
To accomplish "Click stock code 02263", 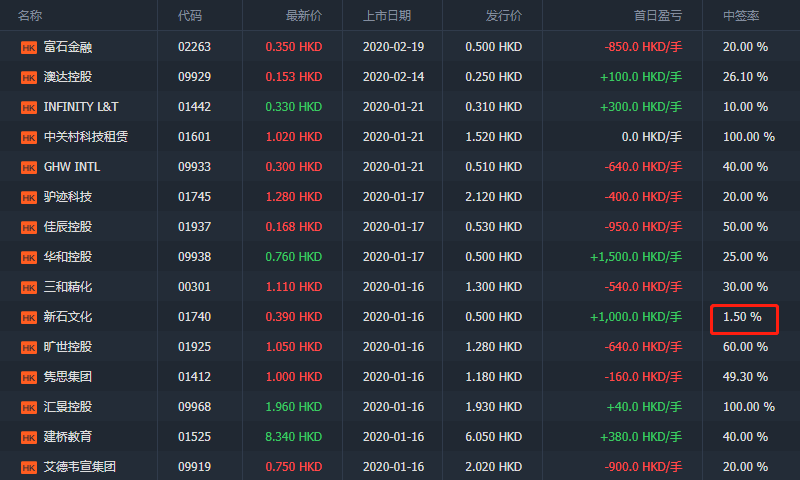I will (x=194, y=47).
